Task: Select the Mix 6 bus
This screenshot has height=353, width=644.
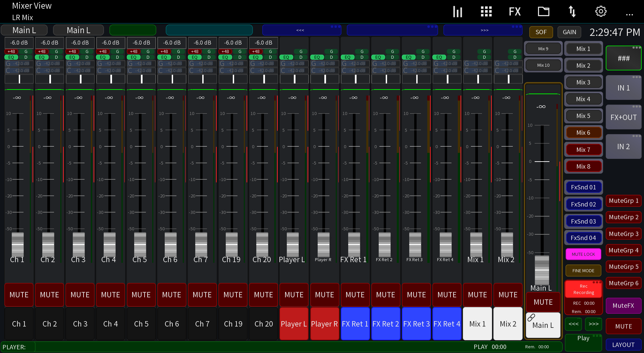Action: [583, 133]
